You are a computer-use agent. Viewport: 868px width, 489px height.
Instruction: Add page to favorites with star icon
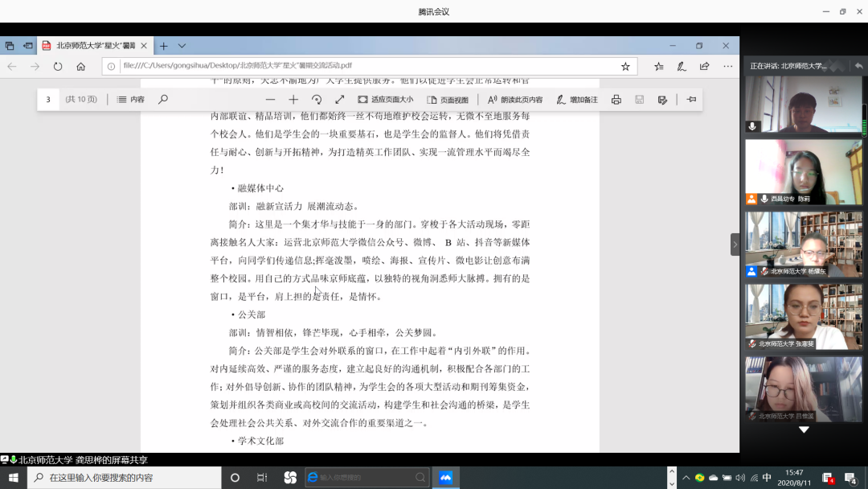(x=625, y=67)
